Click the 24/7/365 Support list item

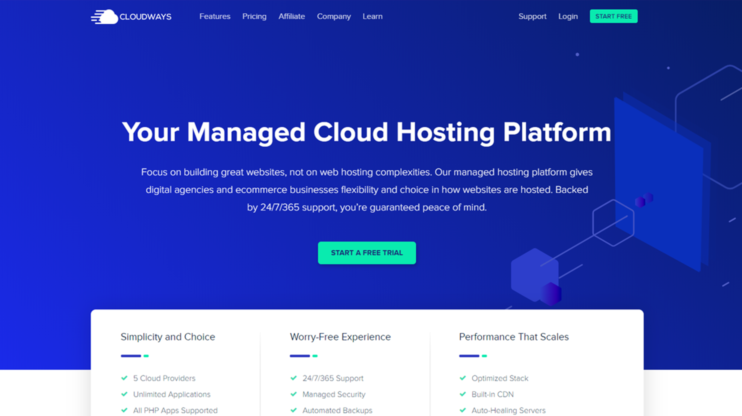(x=333, y=378)
